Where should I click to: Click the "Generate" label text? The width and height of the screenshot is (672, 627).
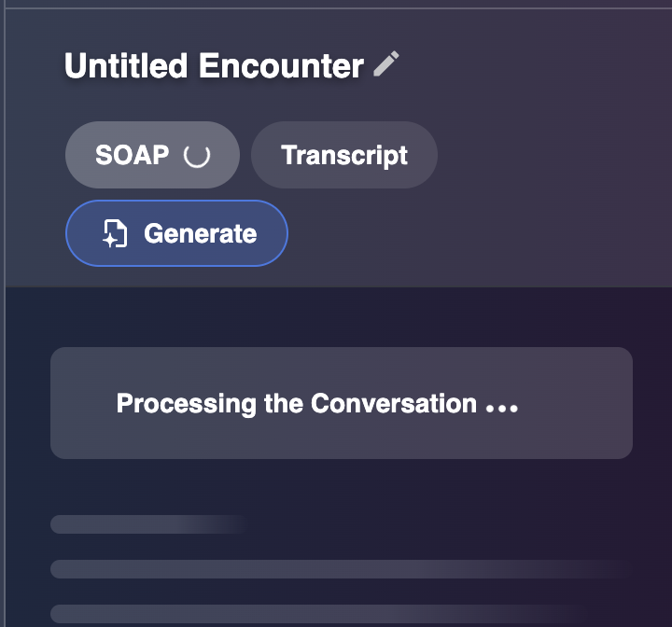[200, 233]
